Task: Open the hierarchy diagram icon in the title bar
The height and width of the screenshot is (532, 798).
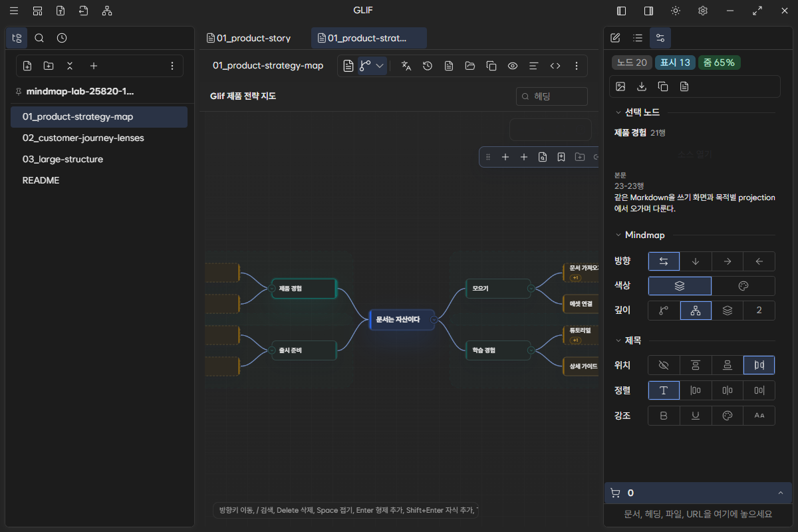Action: pos(107,11)
